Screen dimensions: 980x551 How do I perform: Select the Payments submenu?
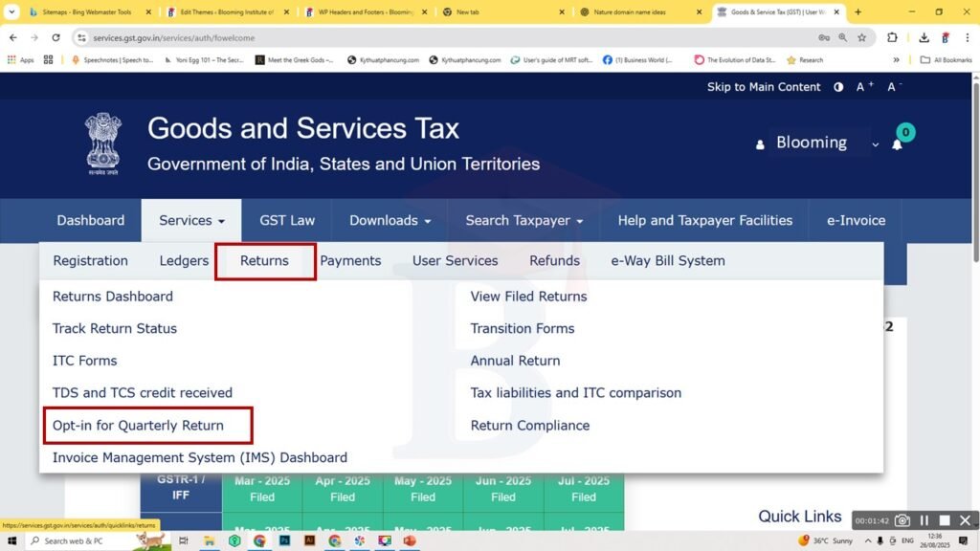pyautogui.click(x=350, y=261)
